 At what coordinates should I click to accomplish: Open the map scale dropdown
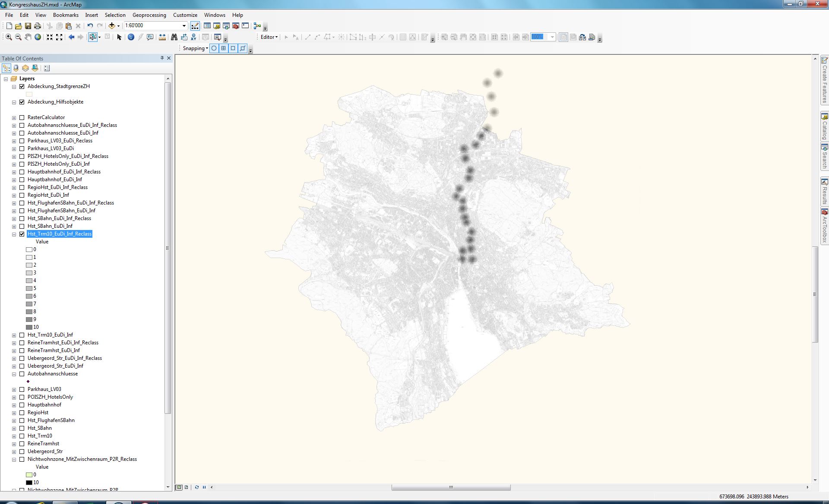pyautogui.click(x=184, y=26)
